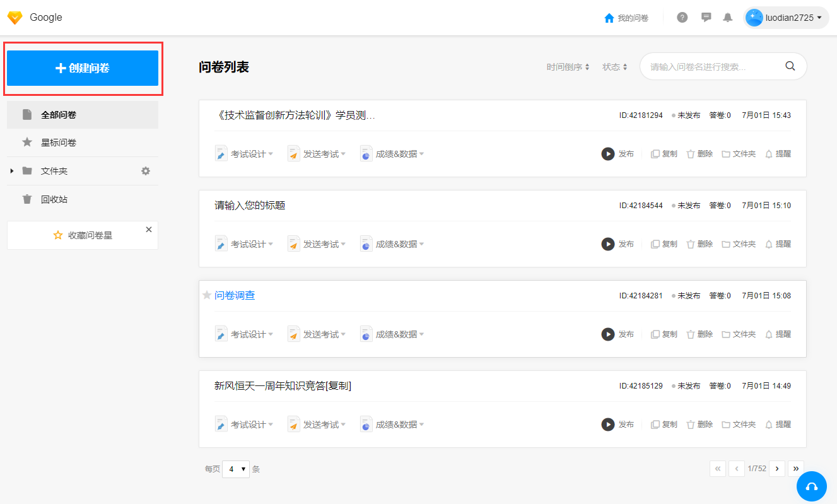Toggle 时间倒序 sort order
The height and width of the screenshot is (504, 837).
coord(568,67)
